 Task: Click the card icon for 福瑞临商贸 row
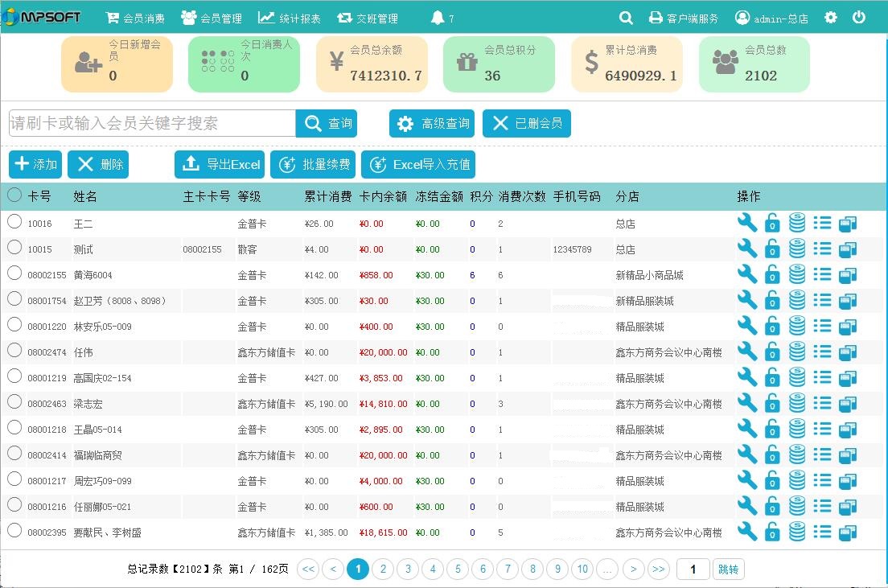pyautogui.click(x=848, y=455)
